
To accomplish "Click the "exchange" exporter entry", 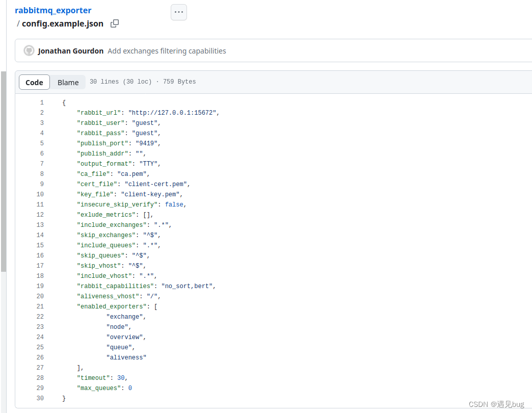I will 124,317.
